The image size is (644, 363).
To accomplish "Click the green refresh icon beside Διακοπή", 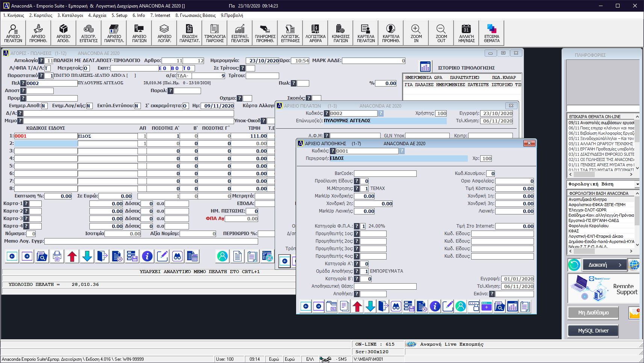I will coord(574,265).
